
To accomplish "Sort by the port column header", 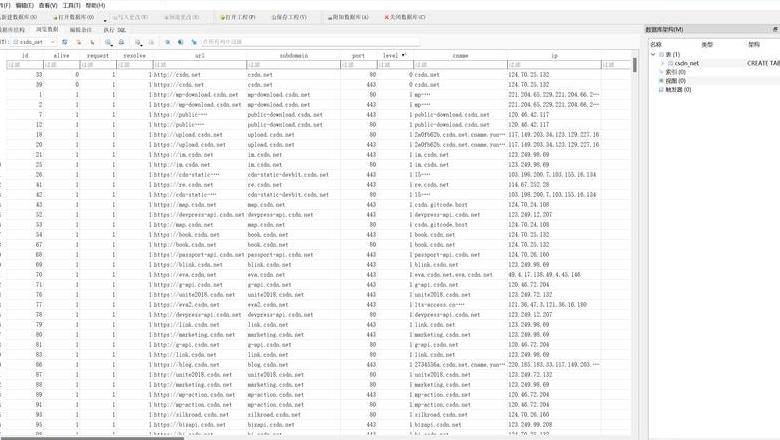I will (x=359, y=56).
